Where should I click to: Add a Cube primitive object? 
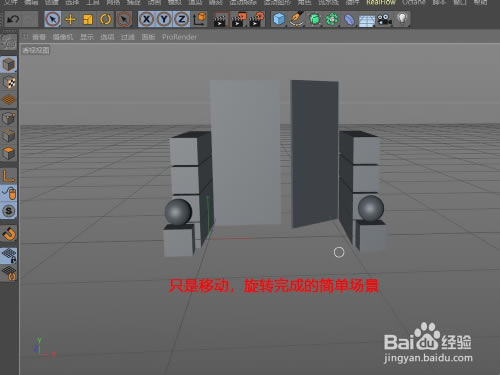click(279, 19)
